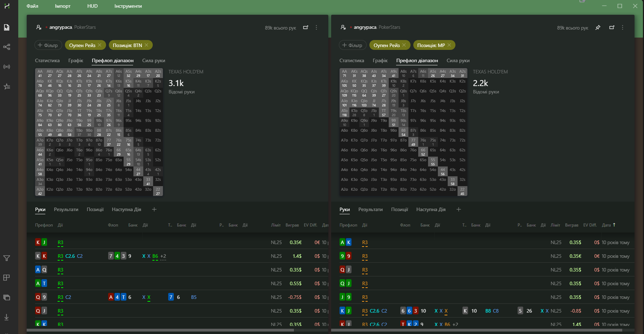
Task: Open the reports icon in left sidebar
Action: tap(7, 27)
